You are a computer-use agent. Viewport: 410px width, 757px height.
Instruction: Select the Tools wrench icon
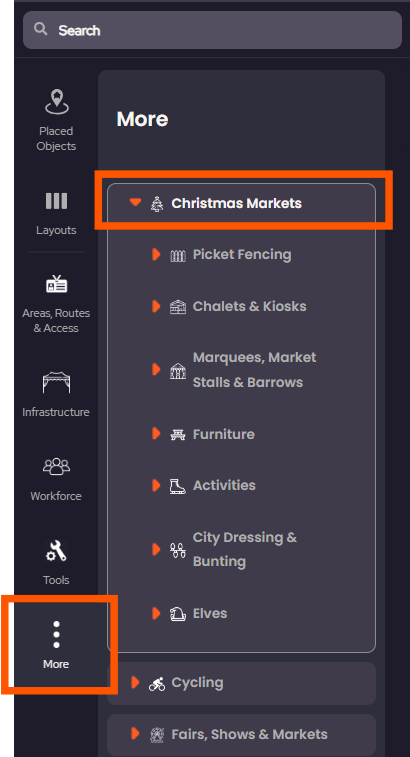(x=57, y=550)
